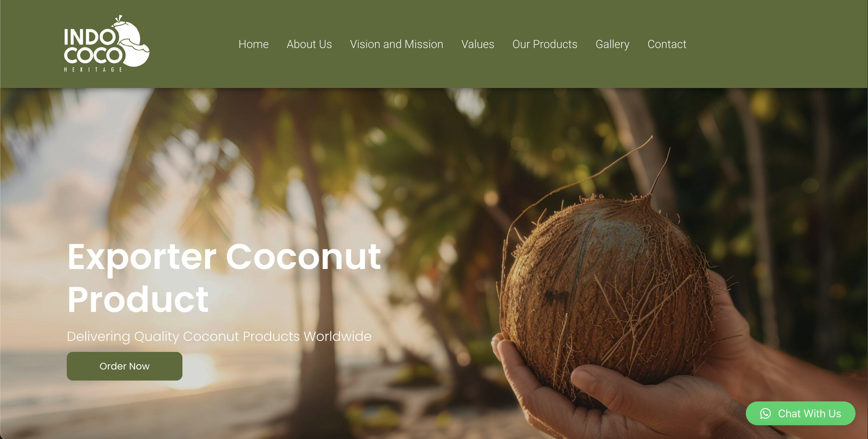Viewport: 868px width, 439px height.
Task: Go to the About Us page
Action: tap(309, 44)
